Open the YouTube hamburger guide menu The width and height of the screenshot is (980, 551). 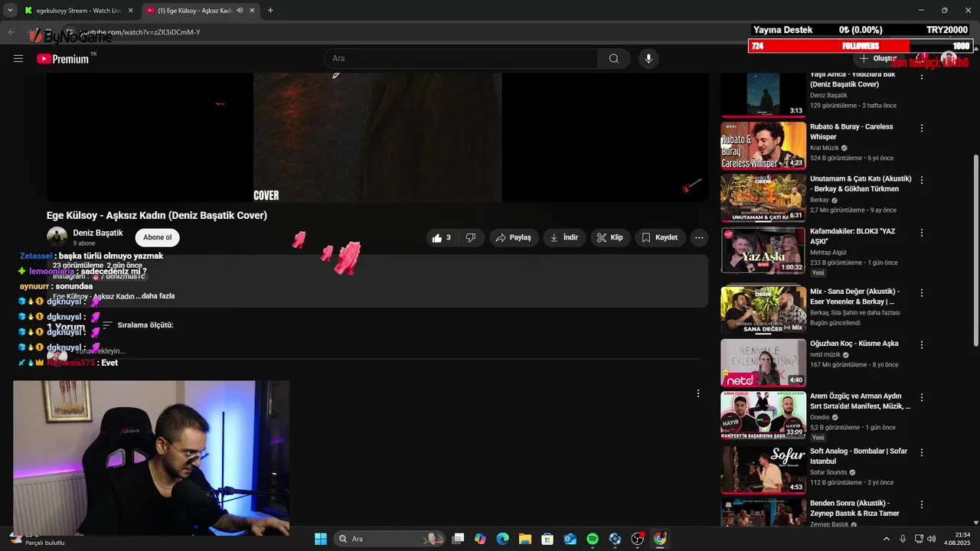click(x=18, y=59)
